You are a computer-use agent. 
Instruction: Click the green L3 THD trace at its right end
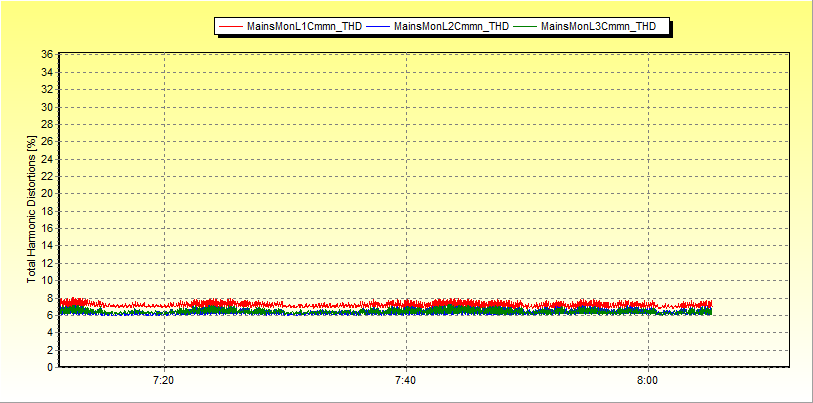coord(709,312)
